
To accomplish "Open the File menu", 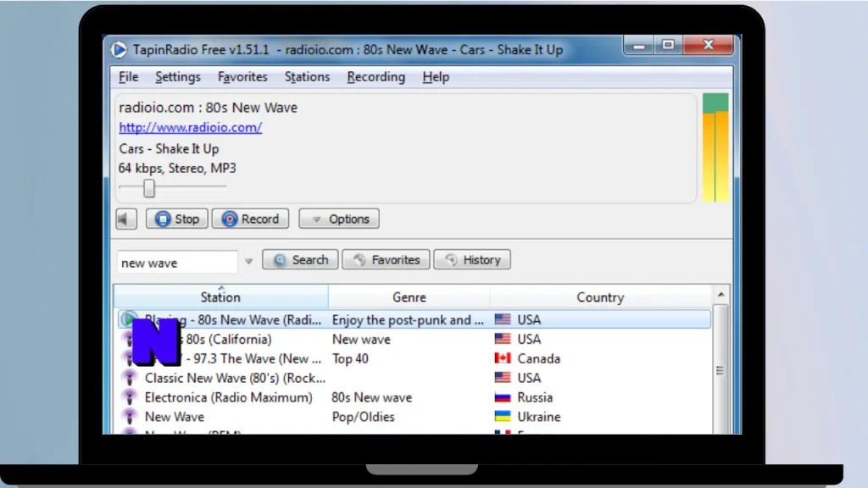I will coord(129,77).
